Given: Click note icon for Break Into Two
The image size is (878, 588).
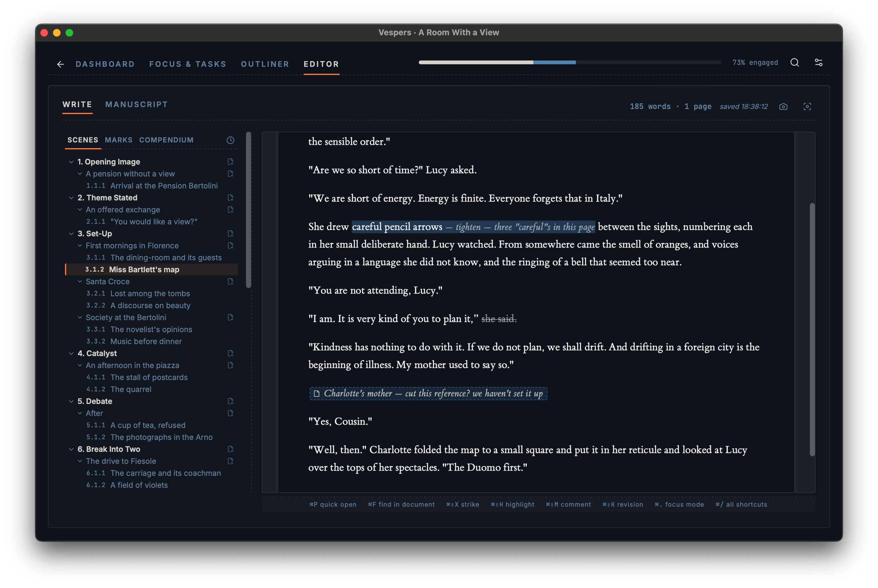Looking at the screenshot, I should [x=231, y=449].
